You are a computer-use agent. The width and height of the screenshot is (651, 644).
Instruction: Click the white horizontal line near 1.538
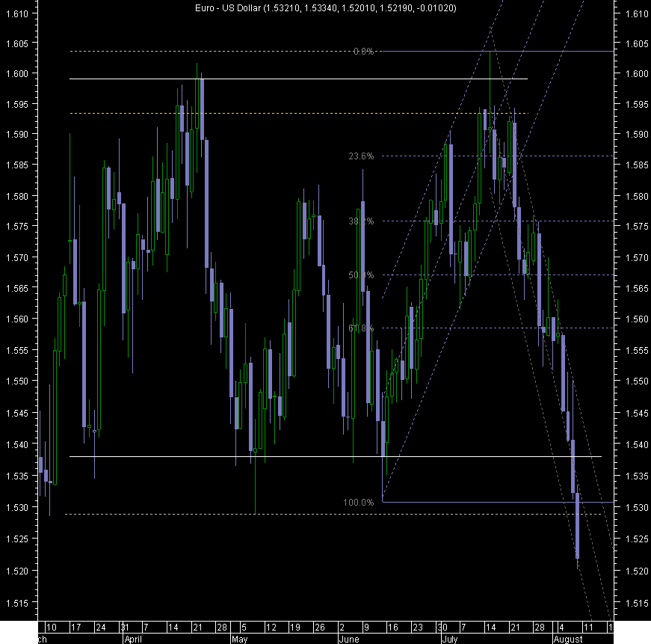click(x=336, y=456)
